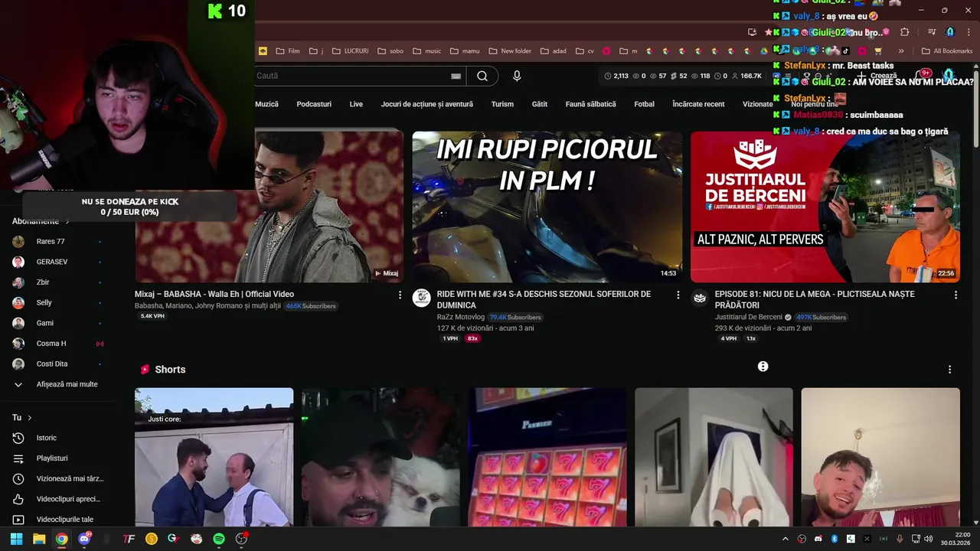The image size is (980, 551).
Task: Open Discord from taskbar
Action: pyautogui.click(x=84, y=539)
